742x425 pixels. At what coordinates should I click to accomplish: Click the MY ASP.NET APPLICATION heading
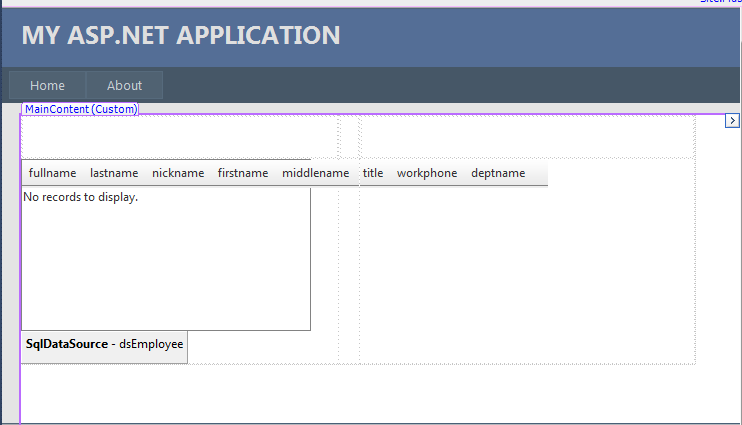click(x=181, y=35)
